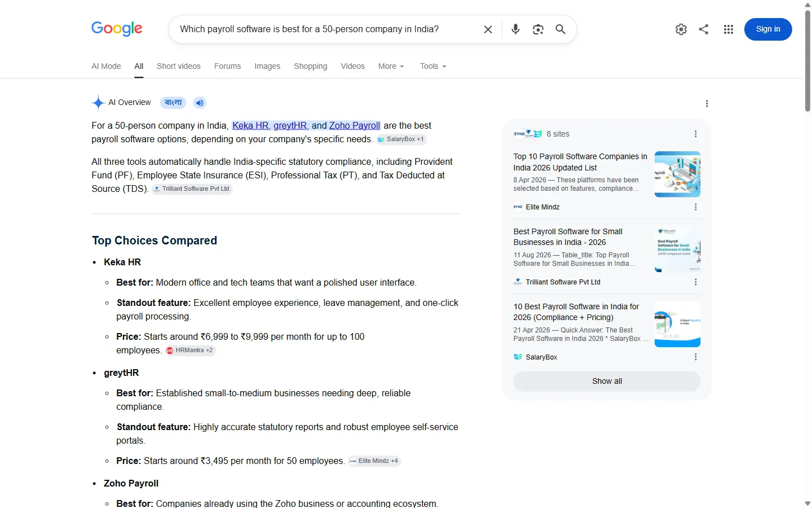This screenshot has width=812, height=508.
Task: Click the page vertical scrollbar thumb
Action: 807,60
